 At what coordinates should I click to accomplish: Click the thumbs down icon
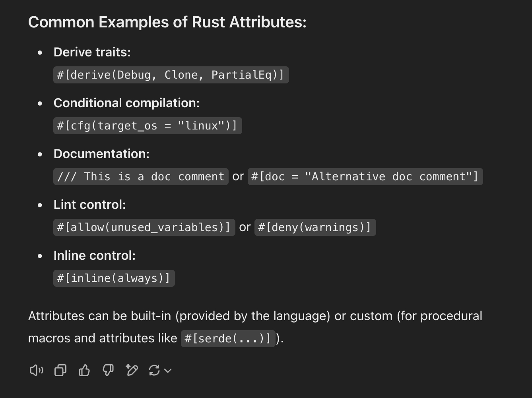108,371
